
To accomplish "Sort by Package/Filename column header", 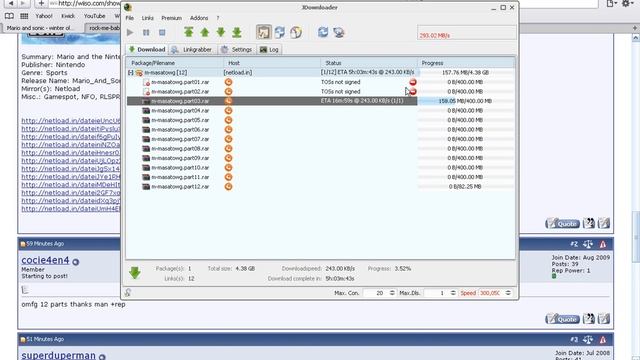I will (x=175, y=63).
